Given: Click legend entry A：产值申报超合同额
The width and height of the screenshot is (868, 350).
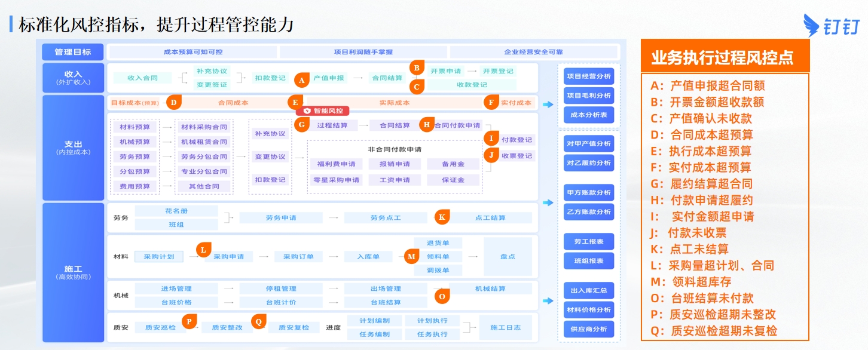Looking at the screenshot, I should click(x=708, y=86).
